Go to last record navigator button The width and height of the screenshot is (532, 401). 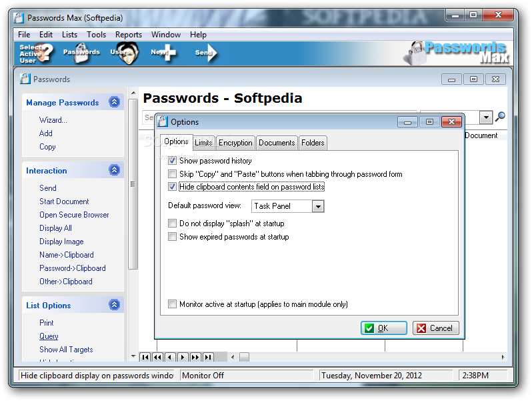207,357
